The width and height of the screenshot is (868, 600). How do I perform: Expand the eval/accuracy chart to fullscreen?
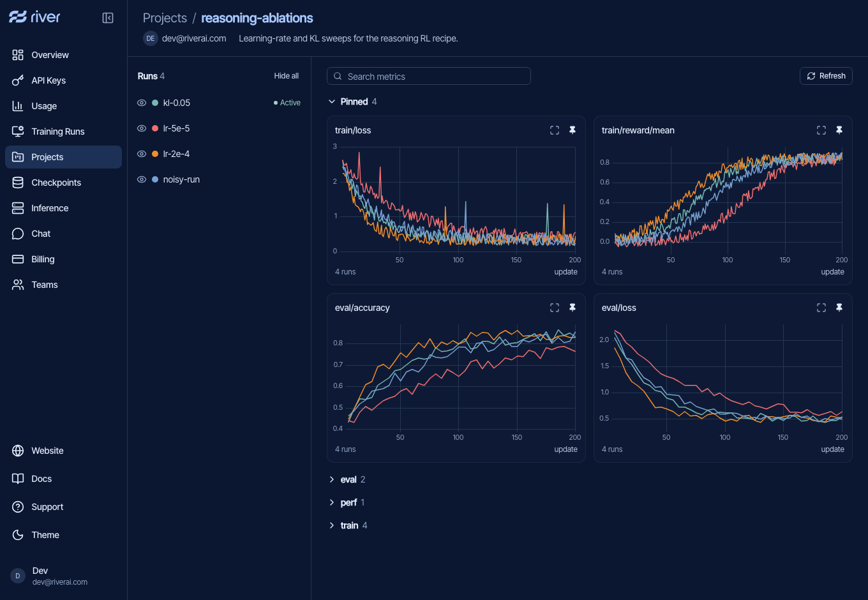coord(555,308)
